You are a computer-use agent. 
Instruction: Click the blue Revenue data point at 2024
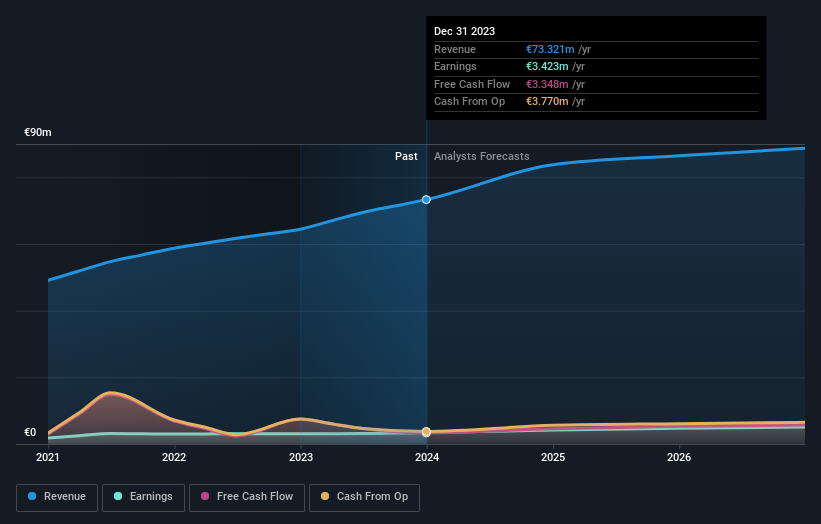[x=426, y=199]
